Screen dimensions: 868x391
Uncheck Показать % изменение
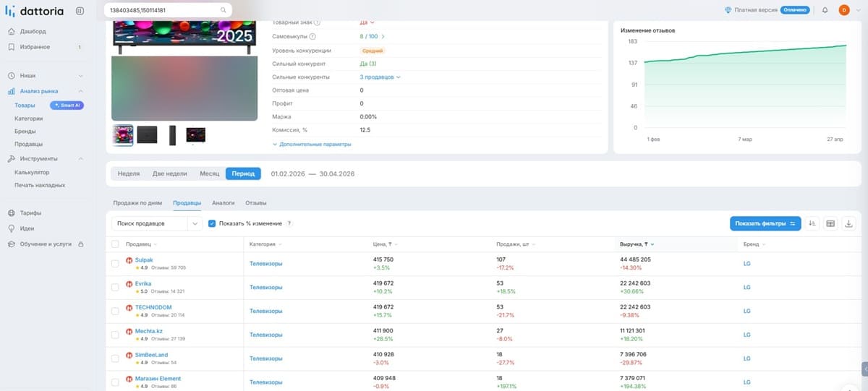point(212,223)
